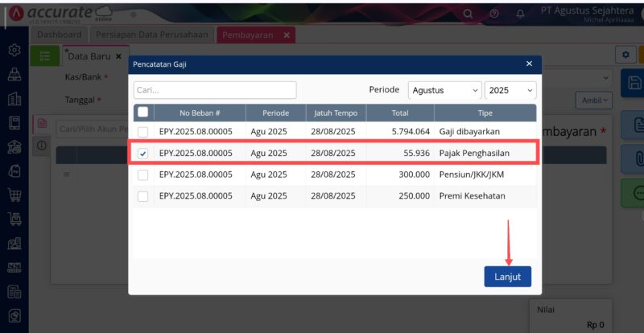Expand the Ambil dropdown button
This screenshot has height=333, width=644.
593,100
